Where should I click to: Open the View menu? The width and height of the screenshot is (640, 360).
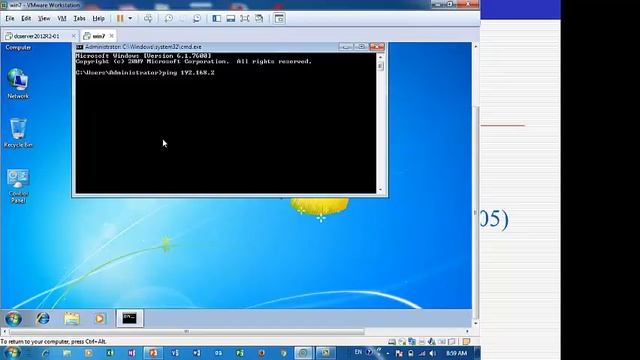pos(44,18)
